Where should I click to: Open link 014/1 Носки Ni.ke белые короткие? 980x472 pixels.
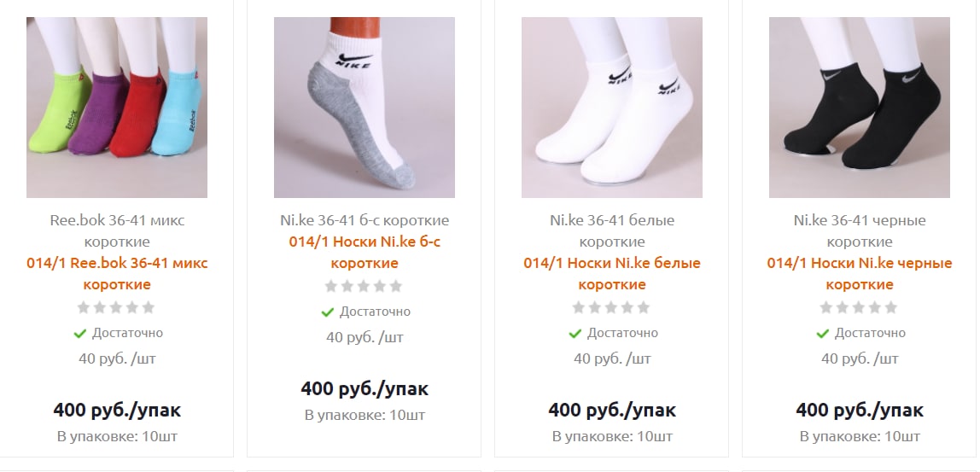(x=612, y=274)
